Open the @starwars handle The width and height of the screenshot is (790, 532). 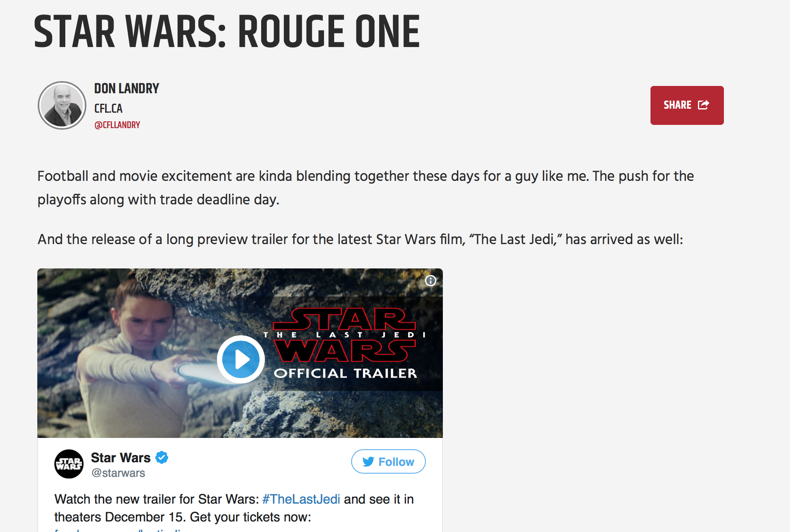(118, 473)
